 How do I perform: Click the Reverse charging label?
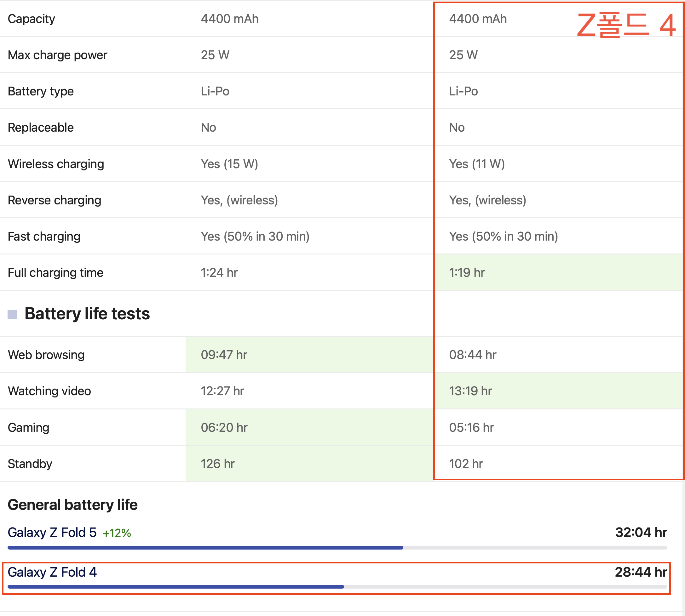point(55,200)
